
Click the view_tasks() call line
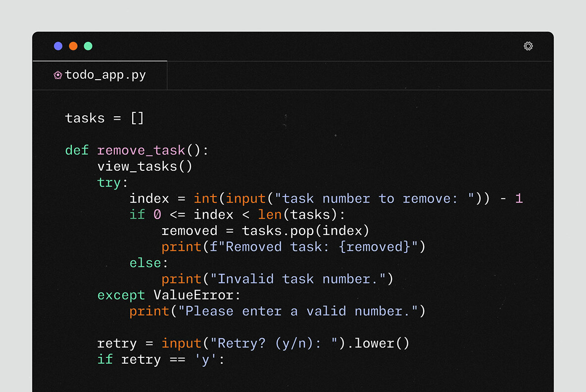(x=145, y=166)
